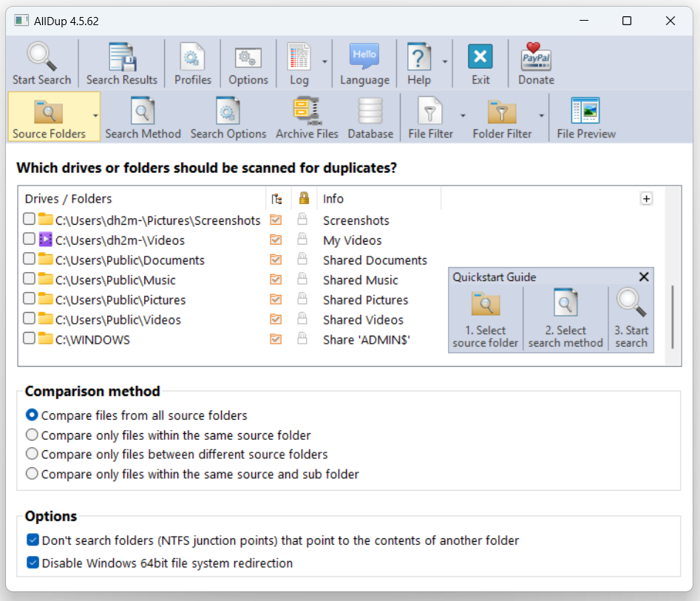Image resolution: width=700 pixels, height=601 pixels.
Task: Uncheck Don't search NTFS junction points option
Action: [33, 540]
